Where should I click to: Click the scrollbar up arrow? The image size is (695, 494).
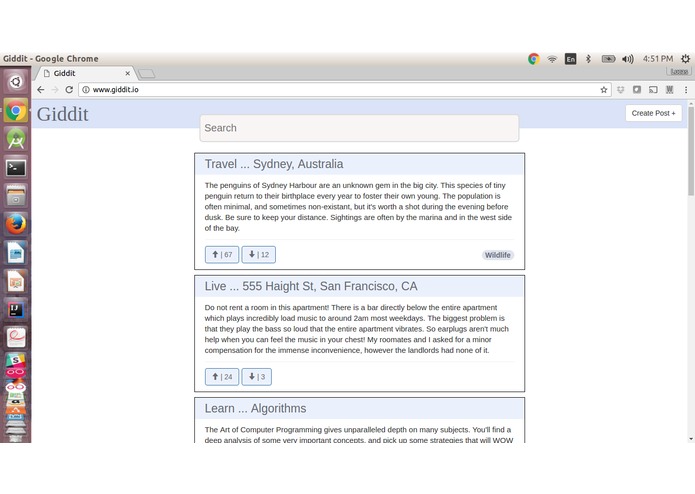[691, 103]
